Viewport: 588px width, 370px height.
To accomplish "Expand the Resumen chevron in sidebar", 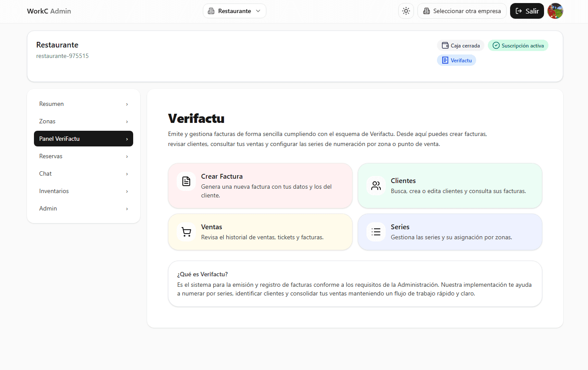I will click(127, 104).
